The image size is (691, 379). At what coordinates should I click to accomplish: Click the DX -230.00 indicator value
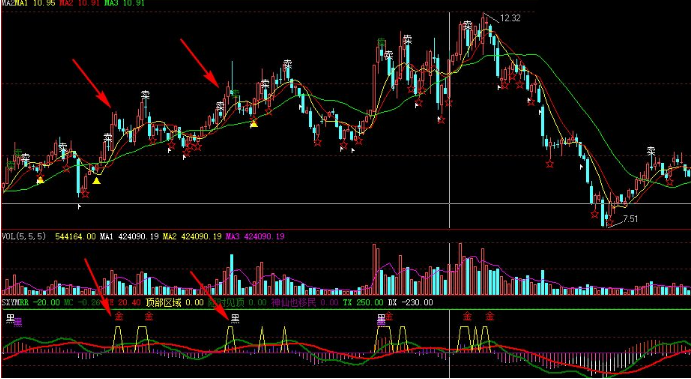click(410, 302)
